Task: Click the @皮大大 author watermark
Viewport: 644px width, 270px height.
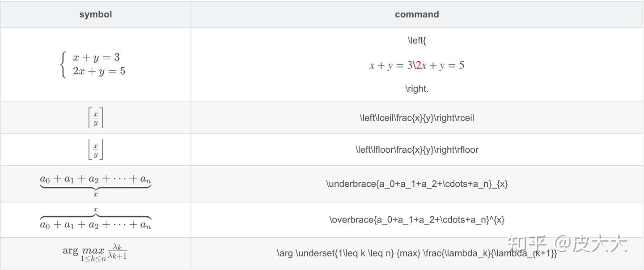Action: (592, 244)
